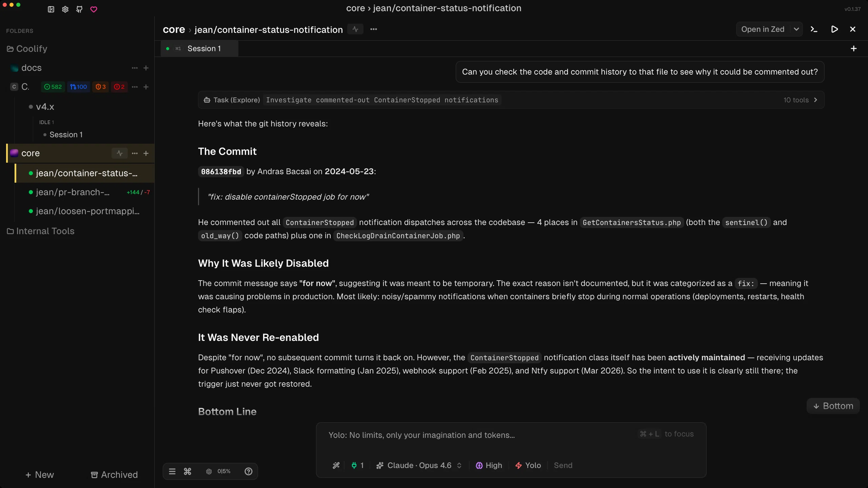
Task: Toggle Yolo mode in the composer
Action: 528,465
